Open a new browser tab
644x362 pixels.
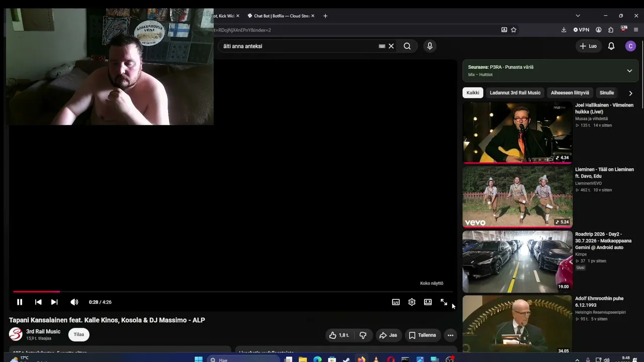click(325, 16)
